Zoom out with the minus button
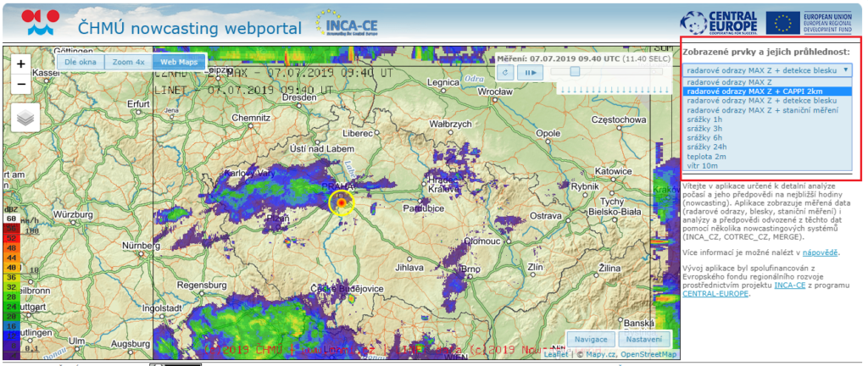This screenshot has height=366, width=868. 21,84
